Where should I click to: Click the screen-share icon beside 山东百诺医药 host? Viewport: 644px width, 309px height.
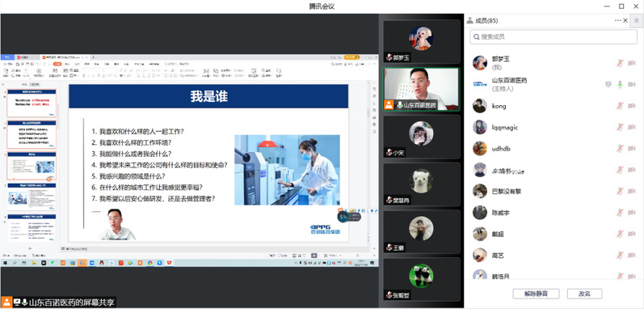pos(608,85)
